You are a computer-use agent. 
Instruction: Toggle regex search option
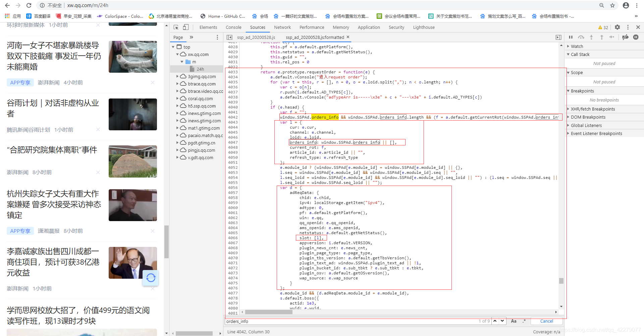524,321
